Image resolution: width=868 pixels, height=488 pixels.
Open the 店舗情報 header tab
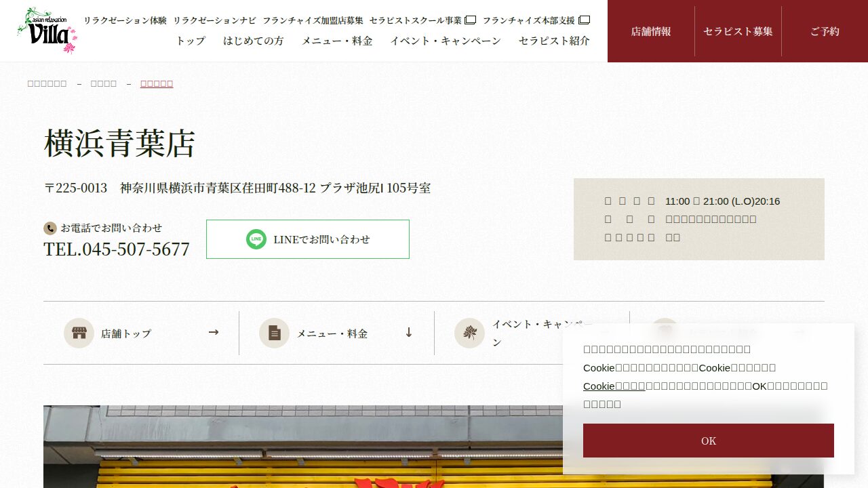coord(651,31)
